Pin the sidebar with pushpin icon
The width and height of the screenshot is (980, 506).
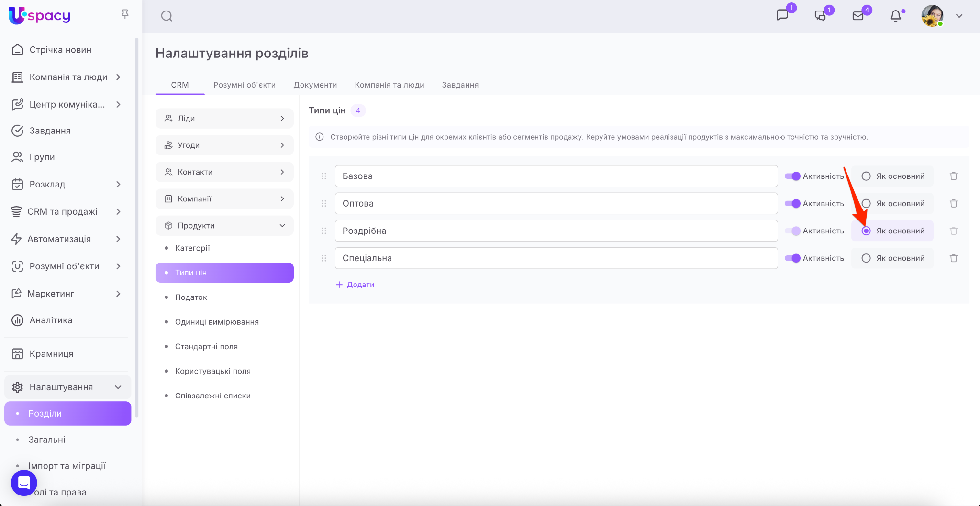(x=125, y=14)
